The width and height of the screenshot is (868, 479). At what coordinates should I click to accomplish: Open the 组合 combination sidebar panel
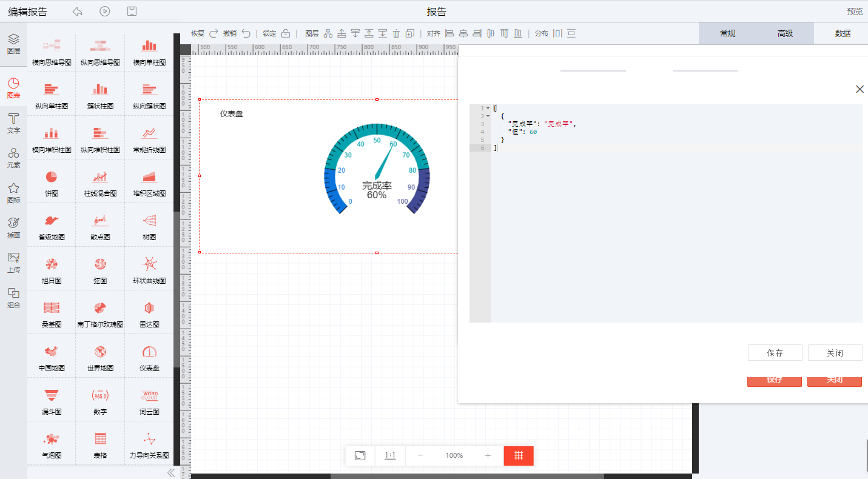point(13,298)
